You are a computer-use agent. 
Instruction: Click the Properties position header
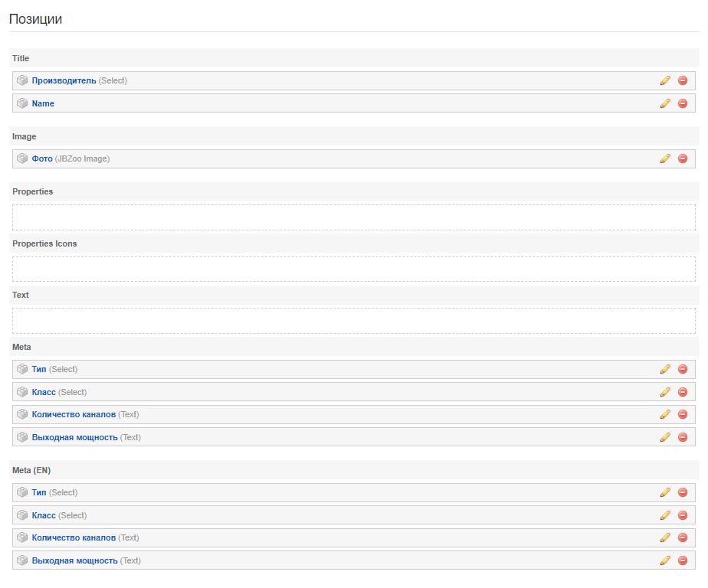click(x=354, y=191)
